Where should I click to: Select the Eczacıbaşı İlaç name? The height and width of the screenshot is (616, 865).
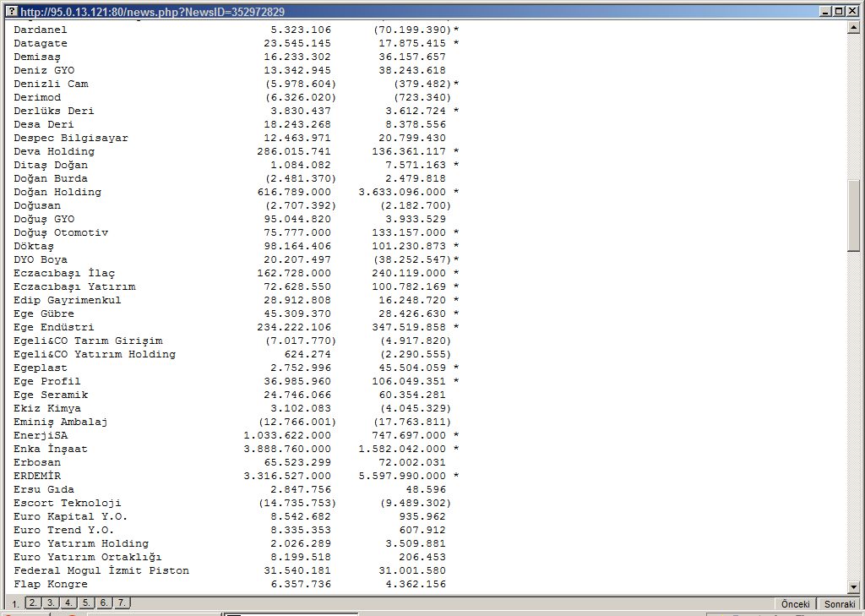pos(64,273)
